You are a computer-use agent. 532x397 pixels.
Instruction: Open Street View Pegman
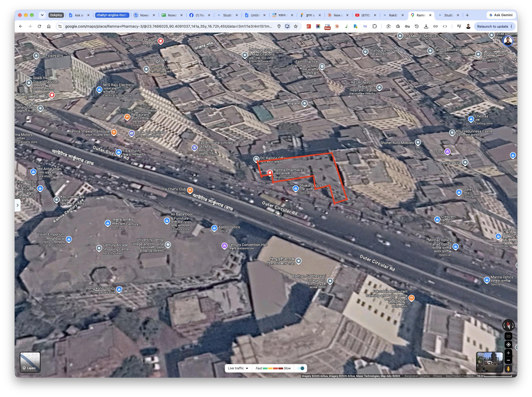pyautogui.click(x=508, y=369)
